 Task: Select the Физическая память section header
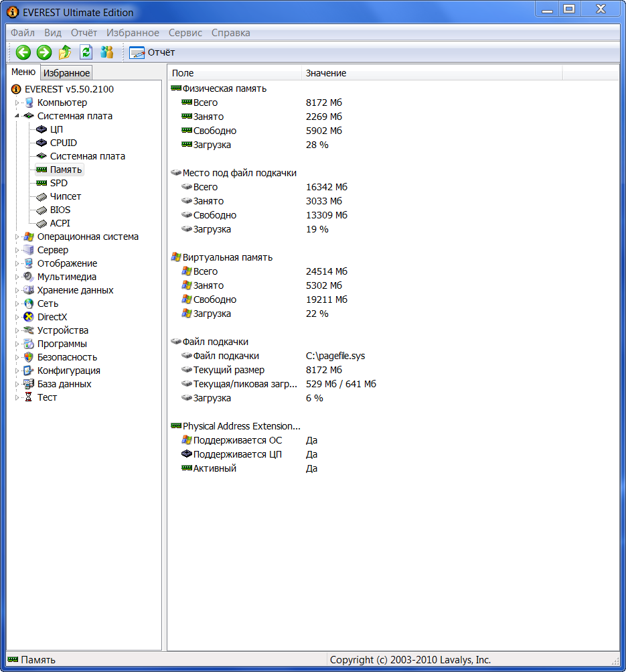[x=224, y=88]
